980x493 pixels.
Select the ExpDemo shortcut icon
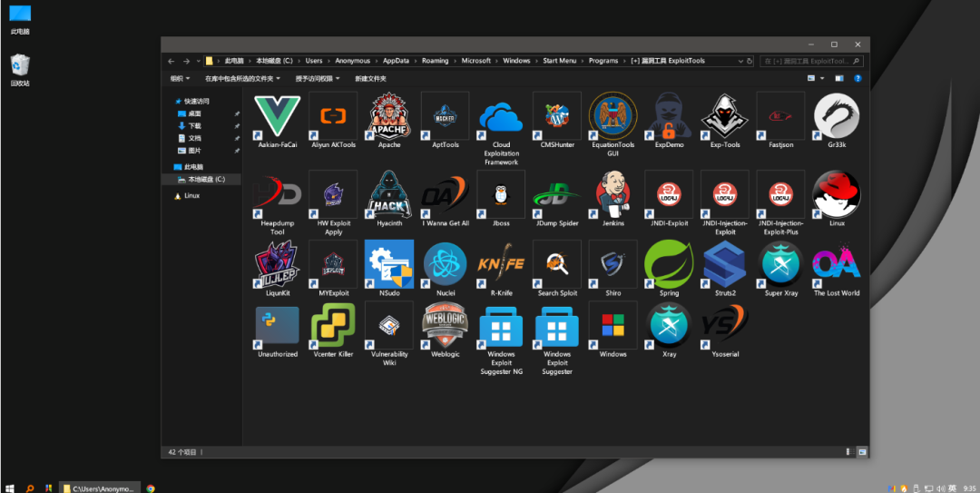pos(669,116)
